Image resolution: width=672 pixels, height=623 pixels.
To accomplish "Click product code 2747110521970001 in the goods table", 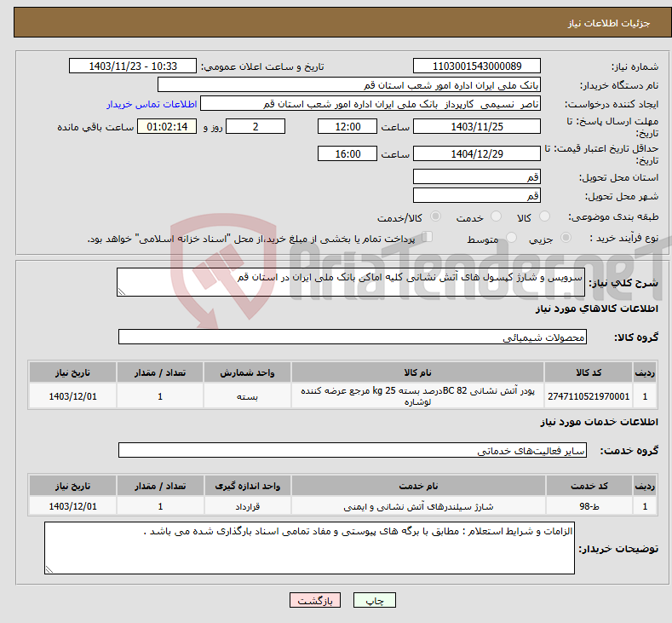I will [x=589, y=396].
